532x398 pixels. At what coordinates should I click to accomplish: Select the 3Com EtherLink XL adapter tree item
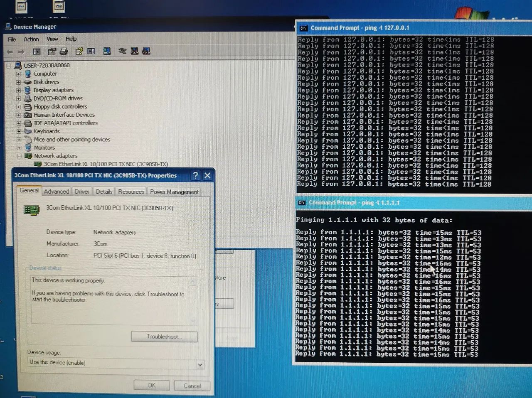pos(106,164)
